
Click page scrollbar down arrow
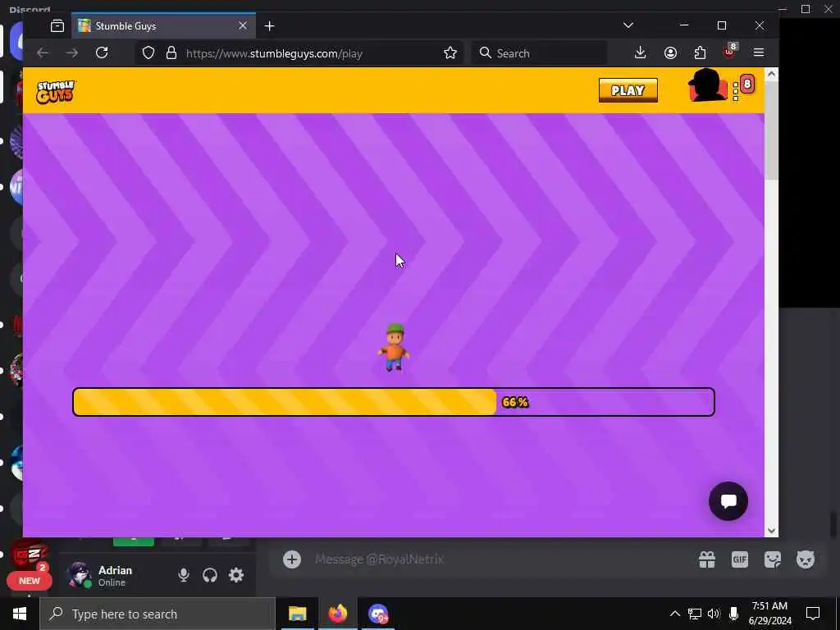click(771, 531)
